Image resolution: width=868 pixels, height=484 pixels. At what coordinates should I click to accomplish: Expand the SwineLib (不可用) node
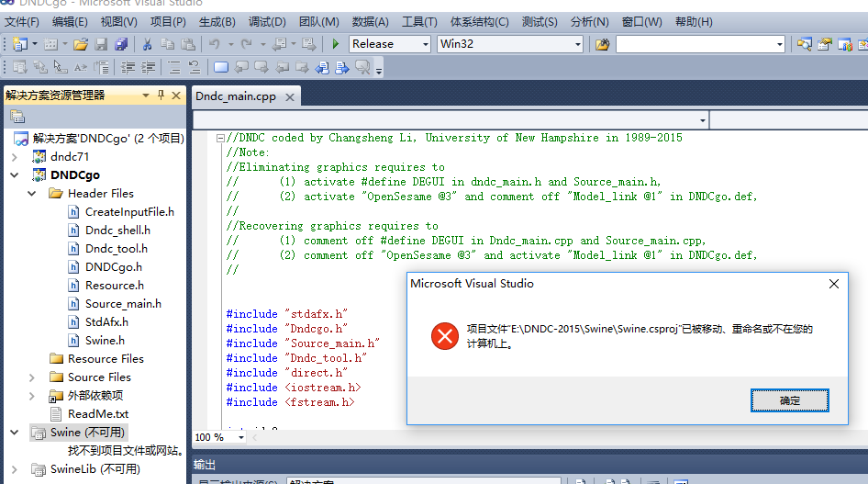point(15,469)
